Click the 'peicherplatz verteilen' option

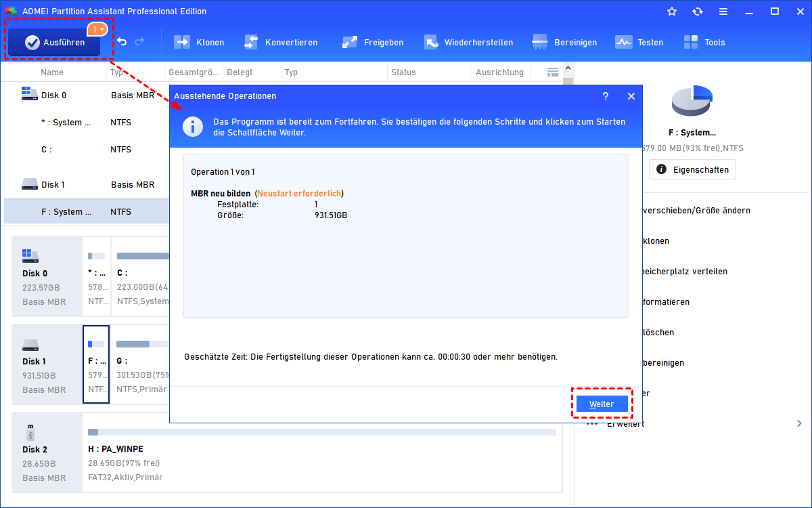click(685, 271)
